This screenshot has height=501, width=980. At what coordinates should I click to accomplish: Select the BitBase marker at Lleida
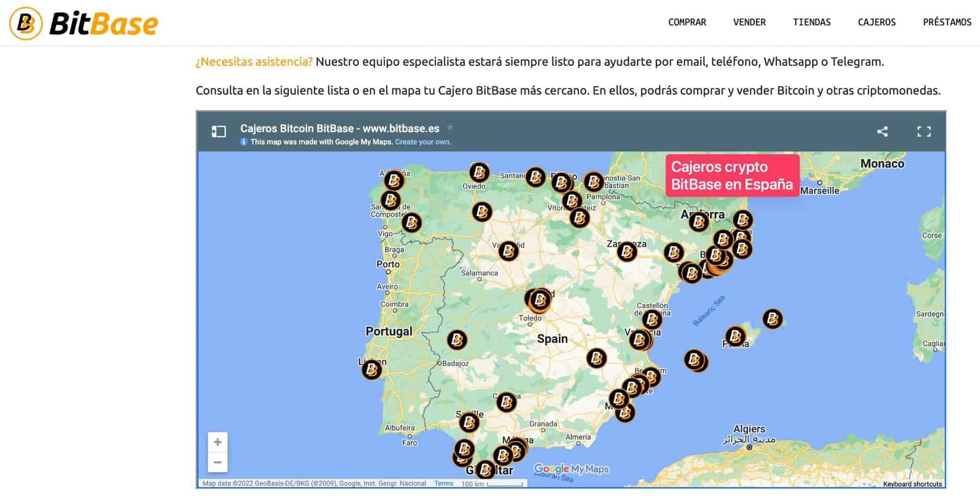673,252
